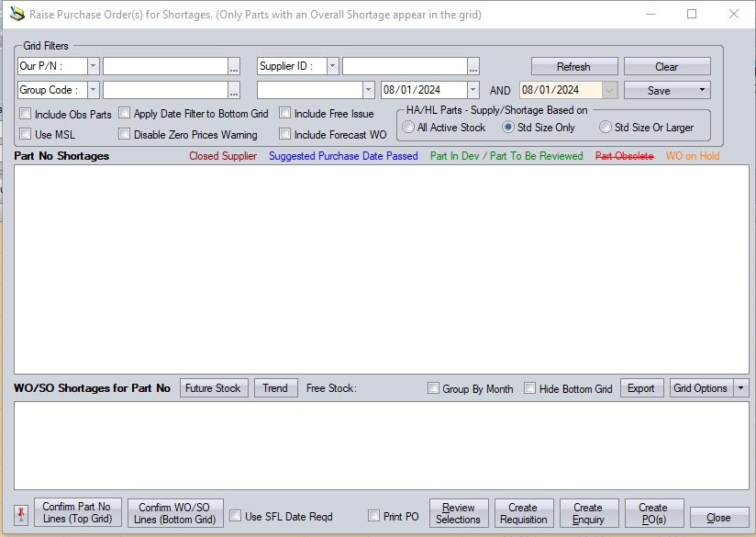756x537 pixels.
Task: Open the Save button dropdown arrow
Action: tap(703, 90)
